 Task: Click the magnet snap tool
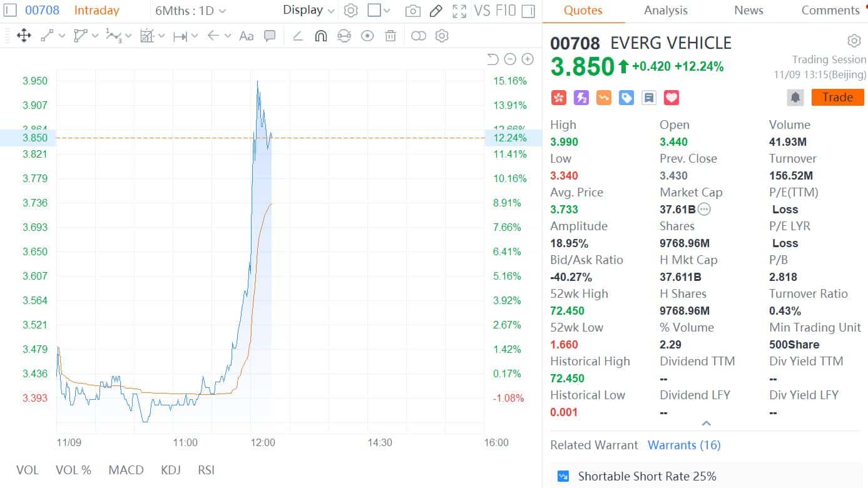coord(320,36)
